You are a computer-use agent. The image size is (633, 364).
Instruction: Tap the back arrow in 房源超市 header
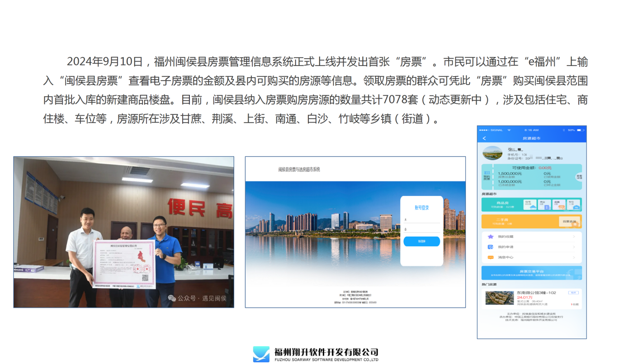[484, 138]
